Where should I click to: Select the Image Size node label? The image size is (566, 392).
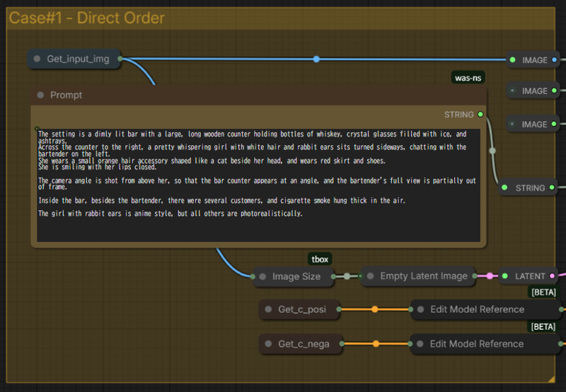click(296, 277)
